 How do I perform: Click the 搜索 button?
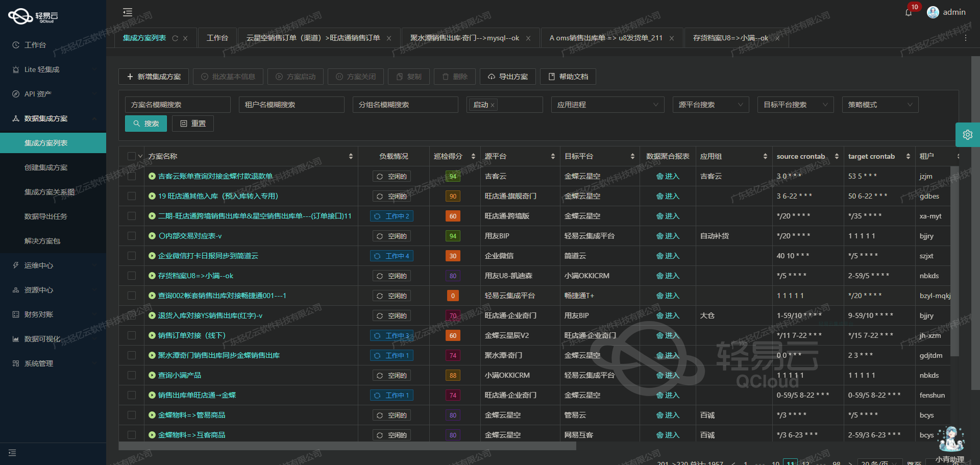[x=146, y=124]
